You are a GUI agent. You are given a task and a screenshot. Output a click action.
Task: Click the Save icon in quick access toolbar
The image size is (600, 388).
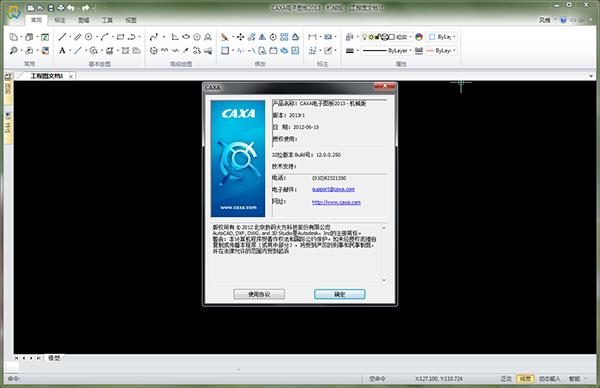(x=51, y=8)
